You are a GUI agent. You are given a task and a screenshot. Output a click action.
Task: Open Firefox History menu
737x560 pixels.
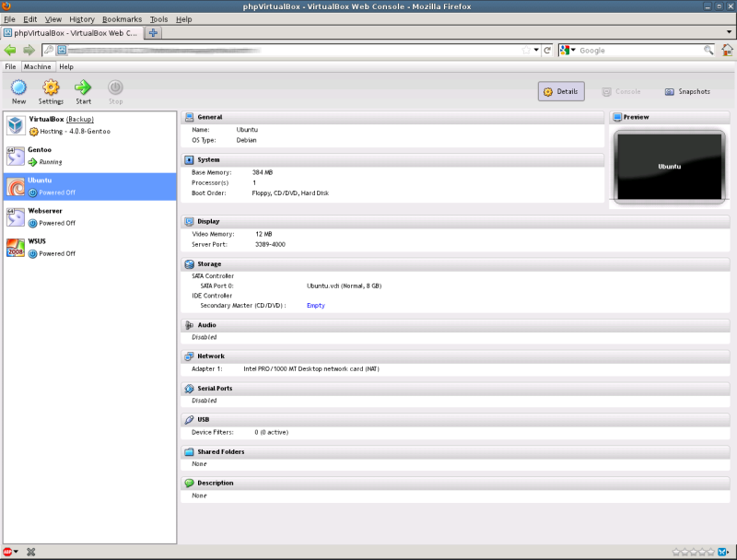82,19
